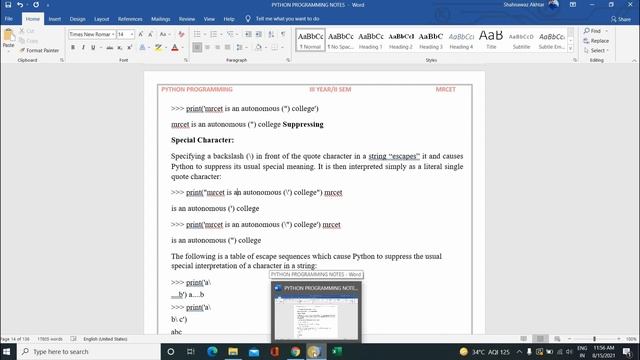The height and width of the screenshot is (360, 640).
Task: Toggle Italic formatting
Action: tap(83, 48)
